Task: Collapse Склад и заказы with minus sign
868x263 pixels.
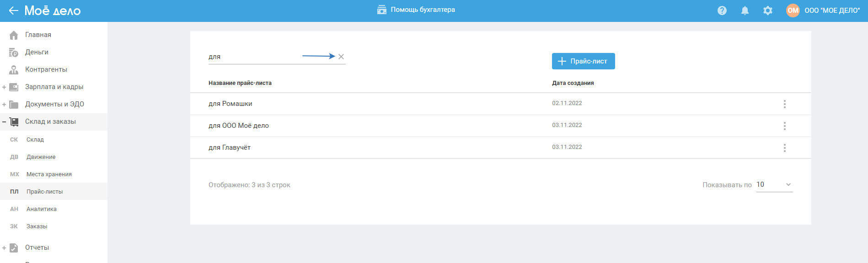Action: [x=4, y=122]
